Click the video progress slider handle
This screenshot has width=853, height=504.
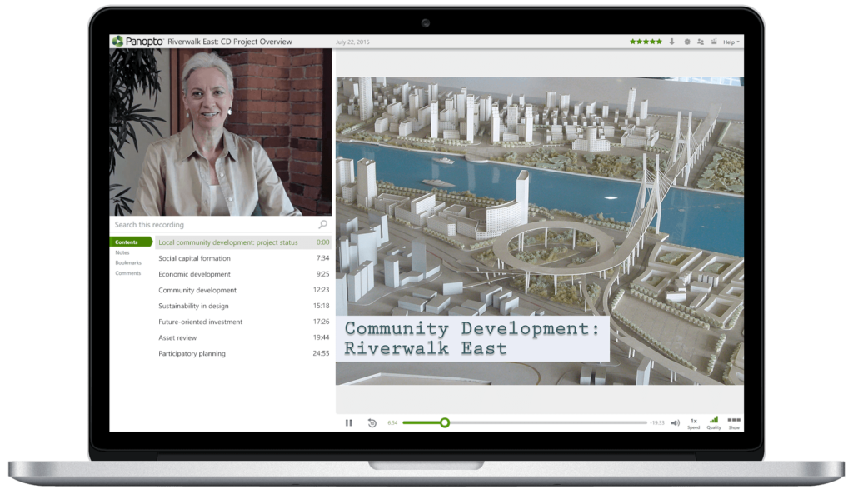point(445,422)
